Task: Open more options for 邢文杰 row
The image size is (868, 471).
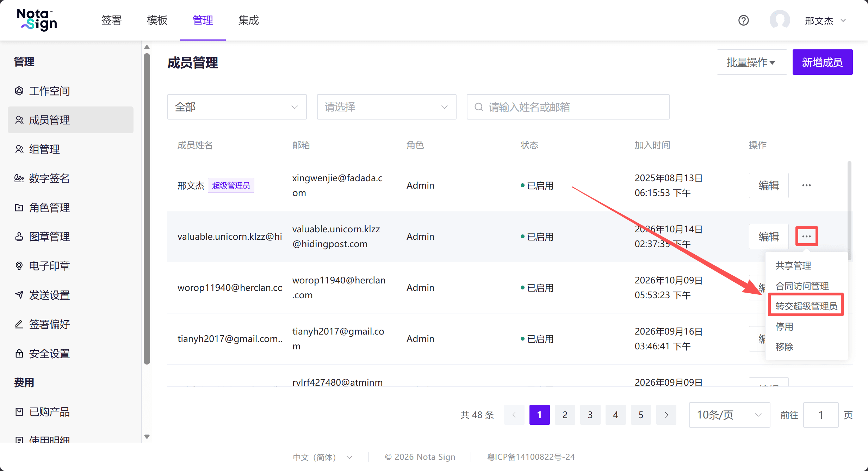Action: 807,185
